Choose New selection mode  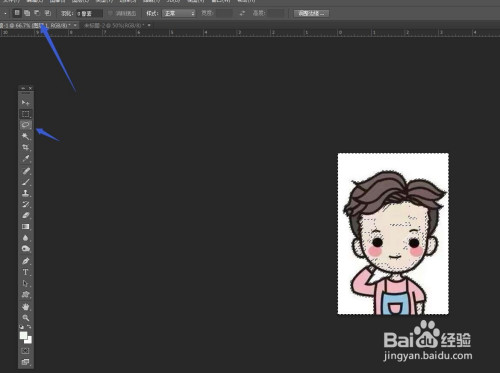click(17, 13)
